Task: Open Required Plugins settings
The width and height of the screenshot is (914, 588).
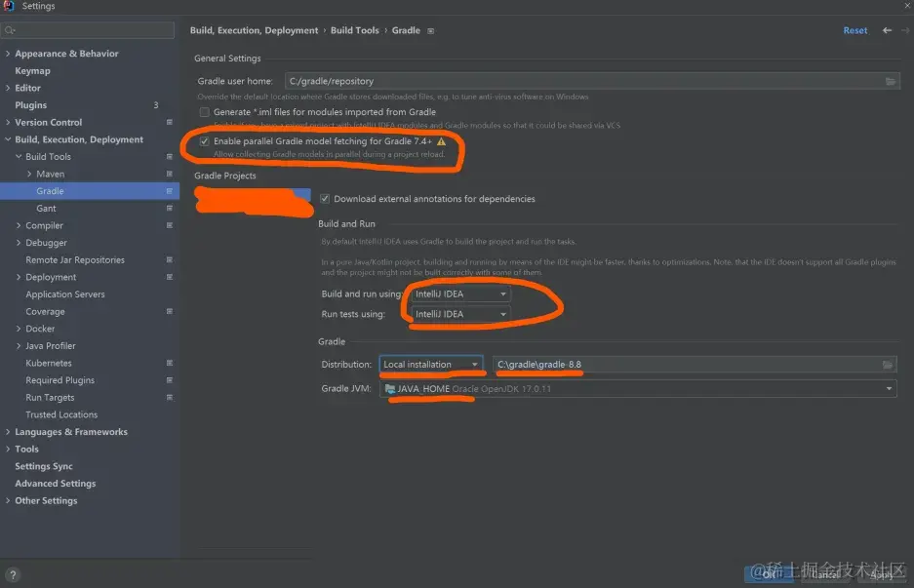Action: click(x=60, y=380)
